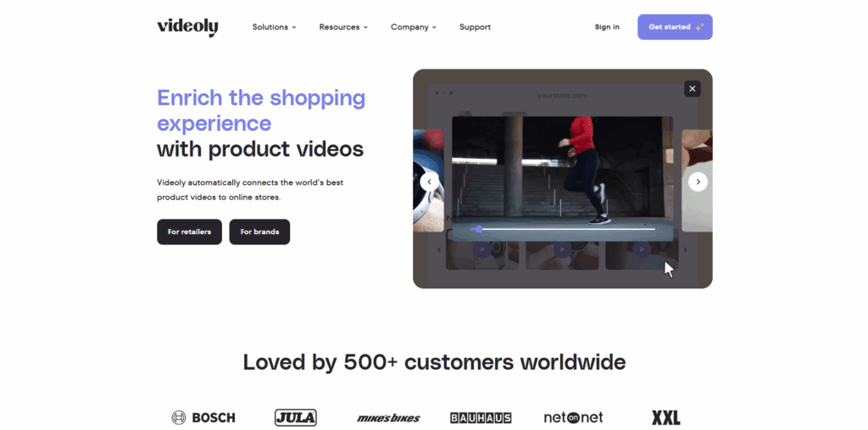Go to previous video with left arrow circle
Image resolution: width=868 pixels, height=430 pixels.
coord(429,181)
